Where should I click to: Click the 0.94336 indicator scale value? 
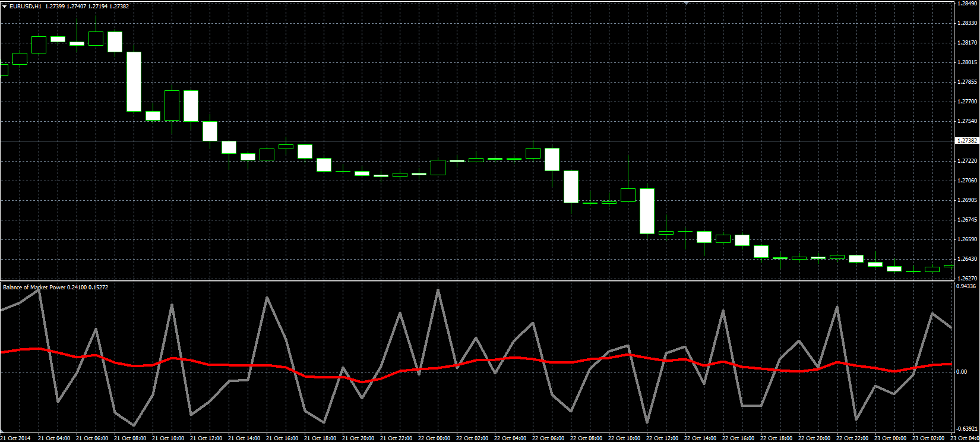tap(967, 286)
